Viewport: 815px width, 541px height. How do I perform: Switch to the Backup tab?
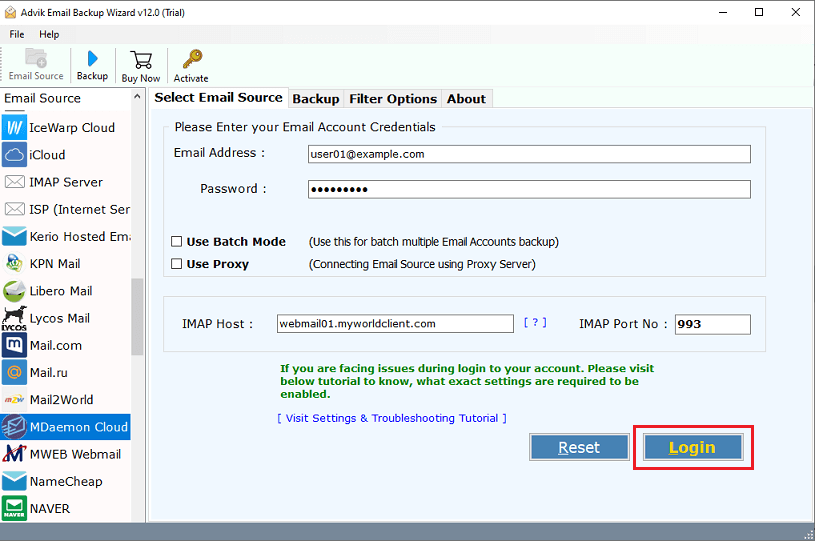click(x=316, y=99)
